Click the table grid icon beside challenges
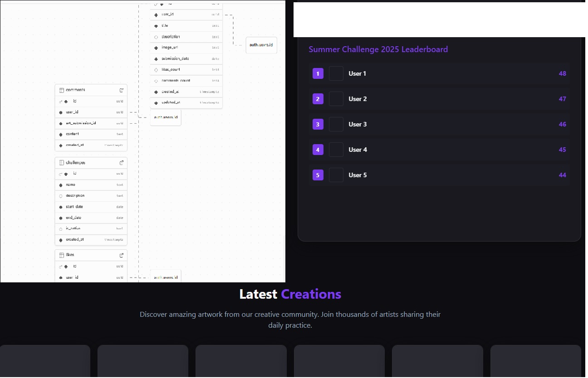 pyautogui.click(x=62, y=163)
